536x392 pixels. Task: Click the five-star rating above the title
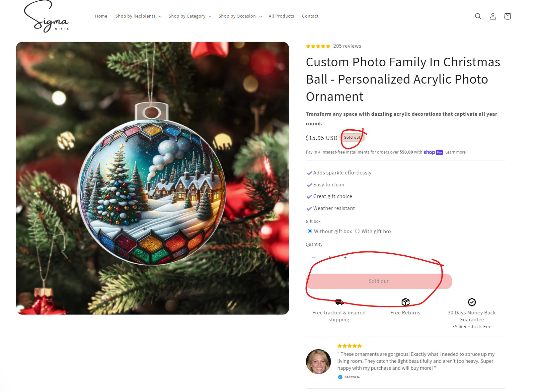click(318, 46)
